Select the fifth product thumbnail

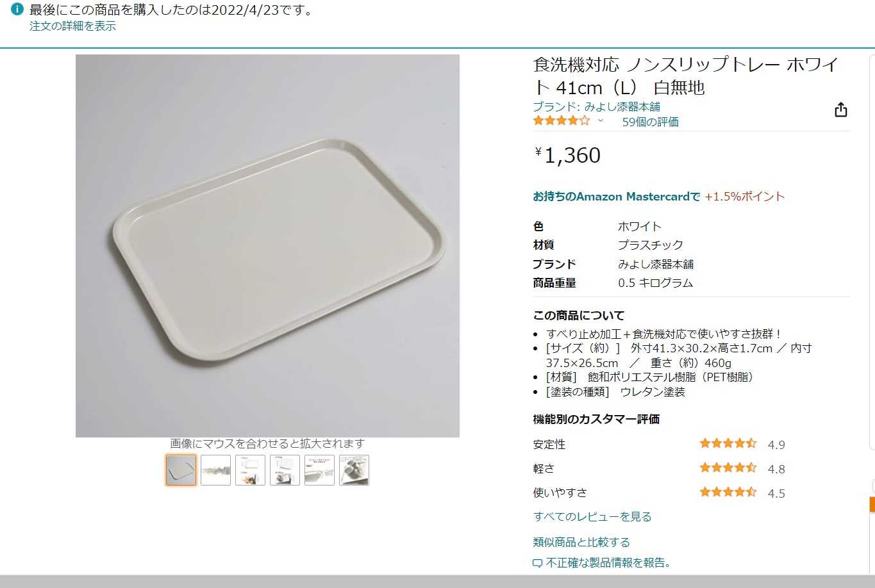pos(319,470)
